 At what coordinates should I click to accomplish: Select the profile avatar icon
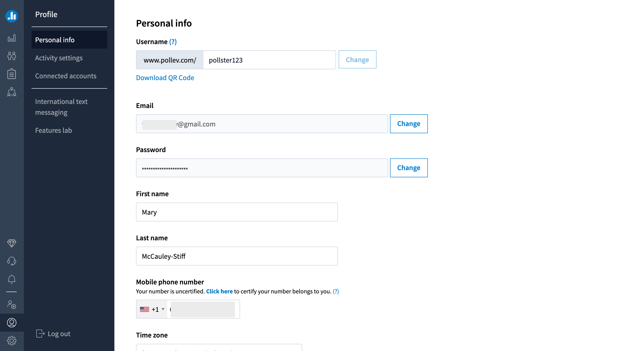point(12,322)
